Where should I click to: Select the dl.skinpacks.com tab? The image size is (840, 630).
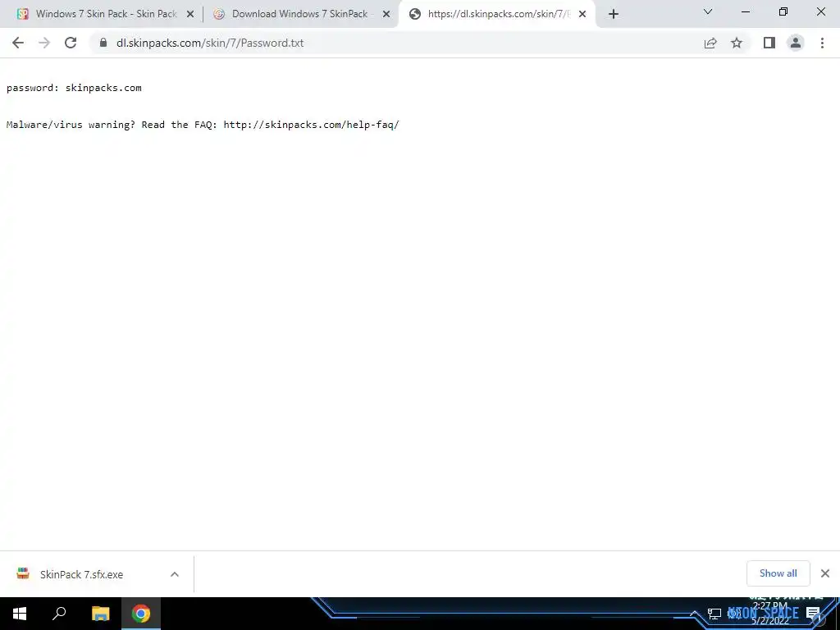tap(497, 14)
